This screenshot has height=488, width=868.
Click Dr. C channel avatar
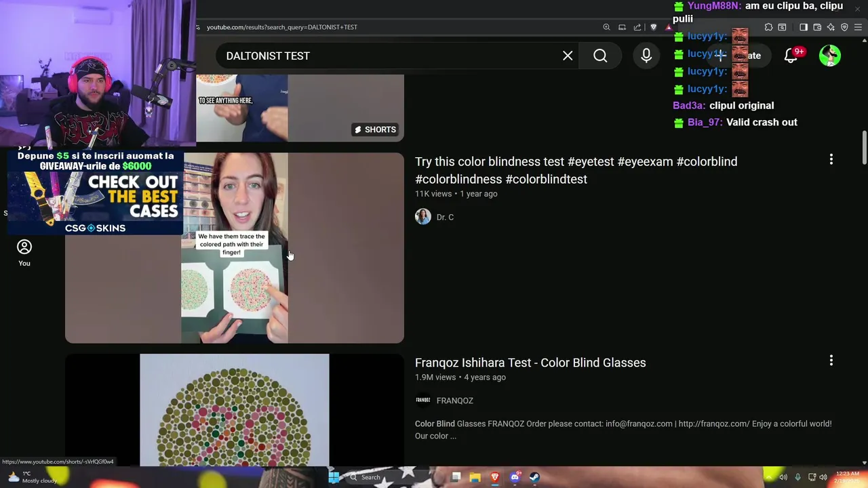423,217
